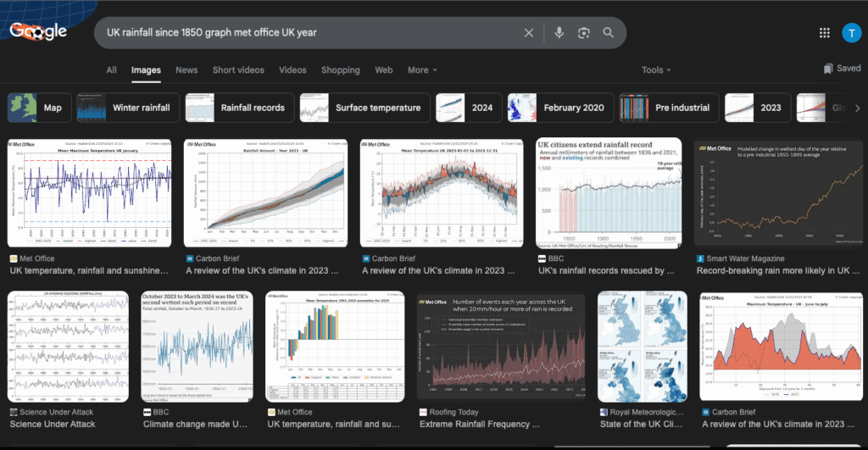Filter by the Pre industrial chip
Screen dimensions: 868x450
coord(670,108)
